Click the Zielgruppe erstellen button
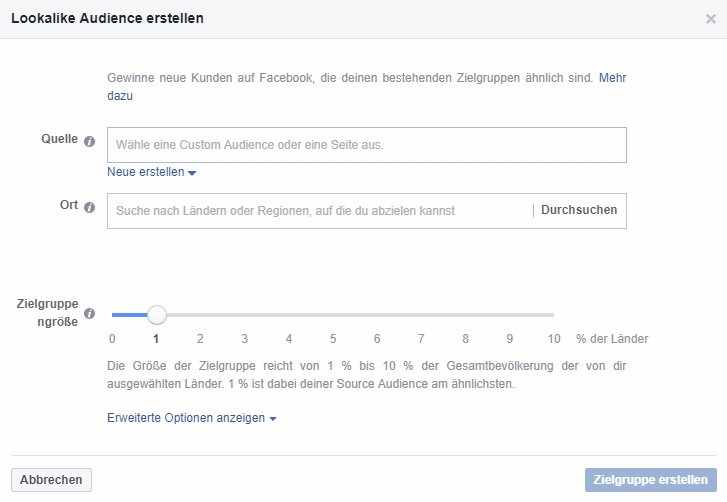 coord(651,480)
